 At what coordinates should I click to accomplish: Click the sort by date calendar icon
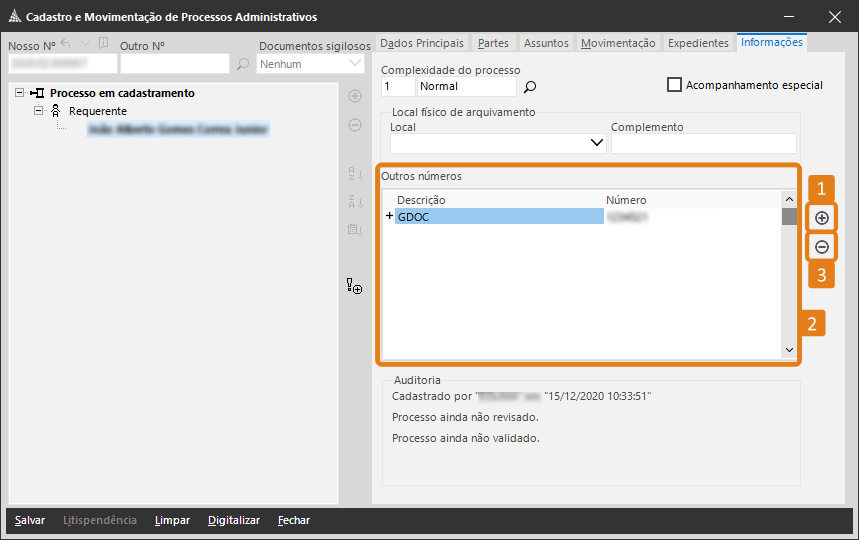tap(354, 230)
